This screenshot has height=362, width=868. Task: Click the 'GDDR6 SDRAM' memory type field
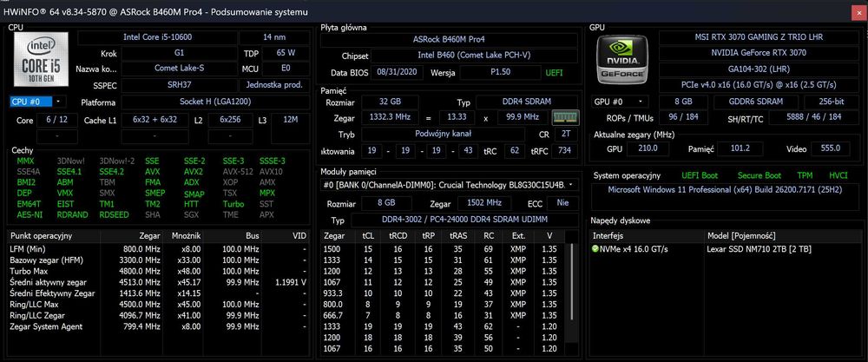point(756,102)
